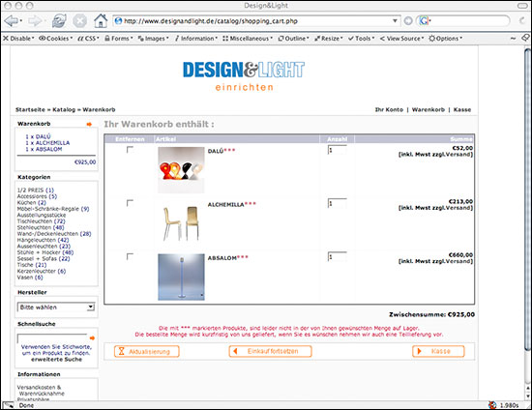
Task: Stop page loading with the stop icon
Action: click(x=79, y=21)
